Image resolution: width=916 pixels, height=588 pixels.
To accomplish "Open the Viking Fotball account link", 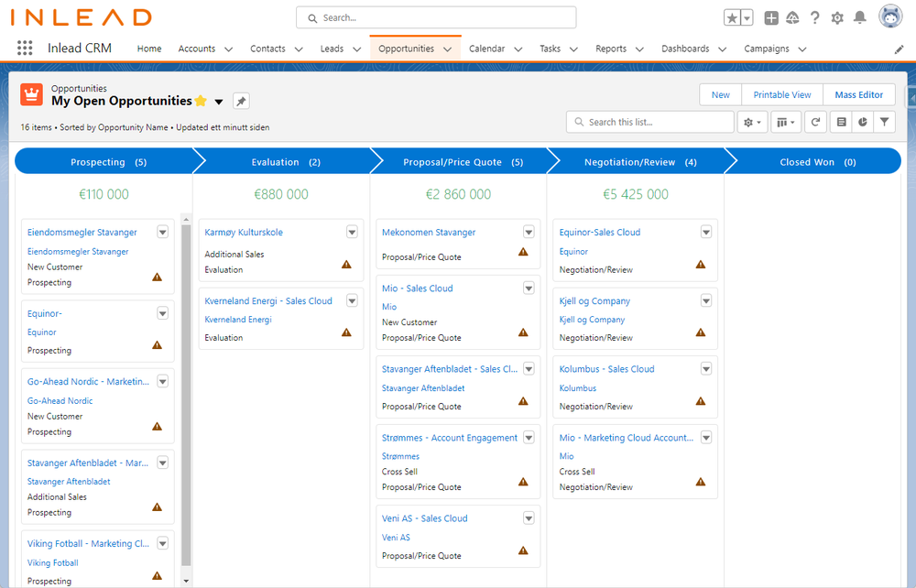I will pyautogui.click(x=52, y=563).
